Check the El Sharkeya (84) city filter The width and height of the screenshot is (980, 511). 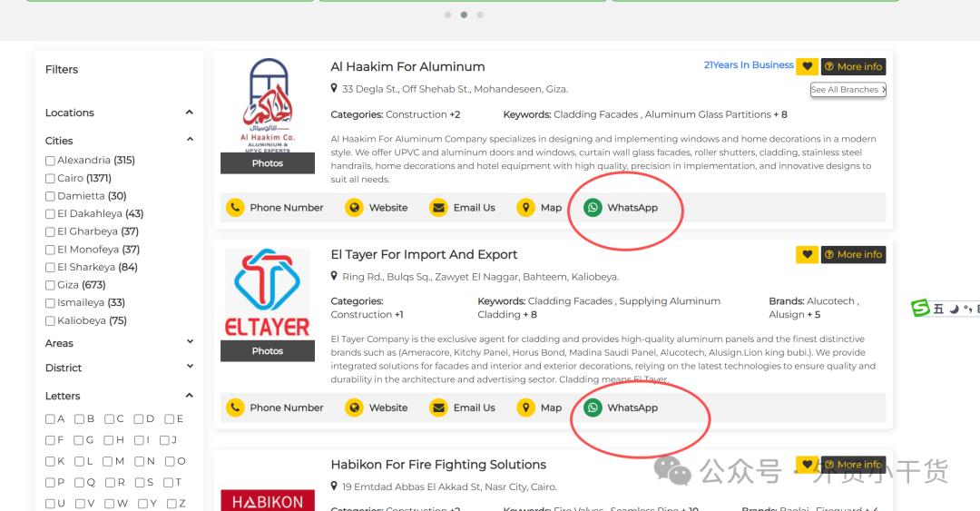pyautogui.click(x=50, y=268)
